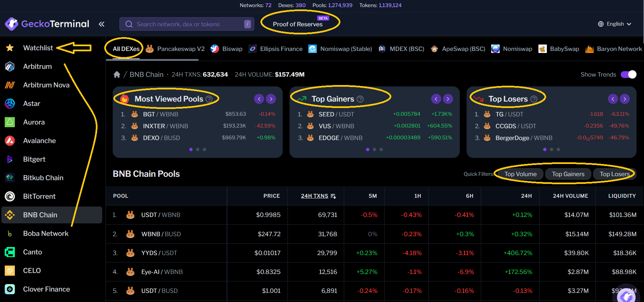The height and width of the screenshot is (302, 644).
Task: Select Astar network icon
Action: coord(10,104)
